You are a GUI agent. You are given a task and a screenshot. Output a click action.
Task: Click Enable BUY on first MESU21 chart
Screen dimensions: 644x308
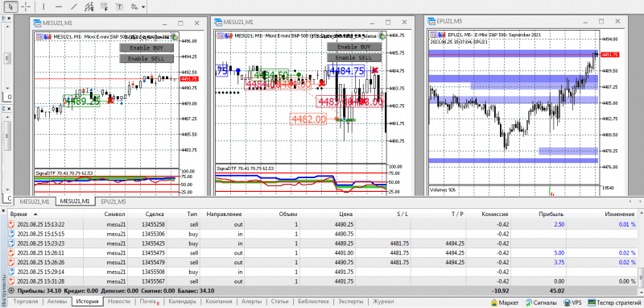[x=147, y=48]
